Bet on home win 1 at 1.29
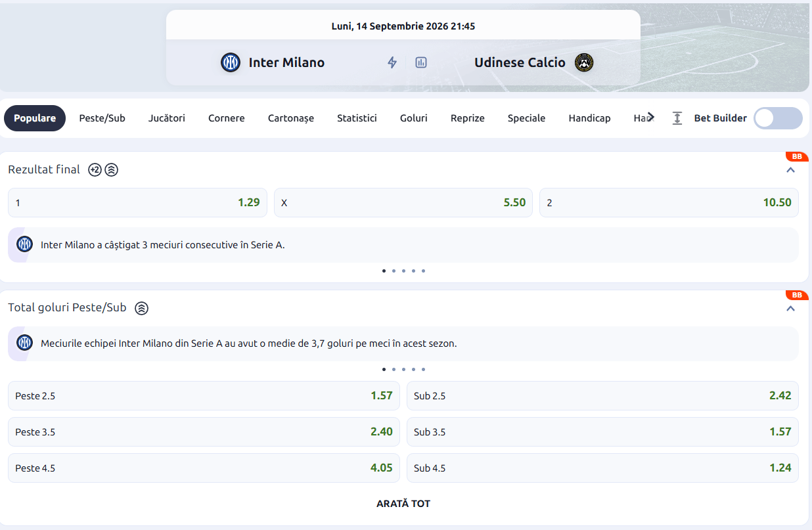 click(137, 203)
